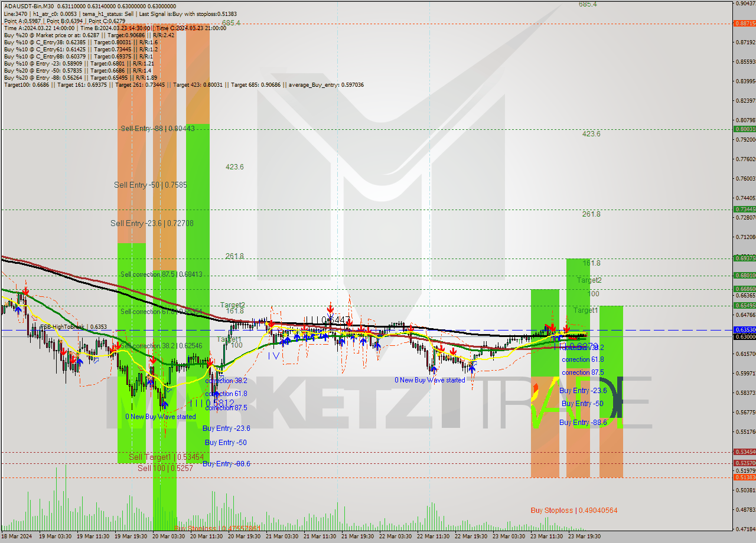The width and height of the screenshot is (756, 543).
Task: Click the red 0.53454 price axis tag
Action: tap(744, 452)
